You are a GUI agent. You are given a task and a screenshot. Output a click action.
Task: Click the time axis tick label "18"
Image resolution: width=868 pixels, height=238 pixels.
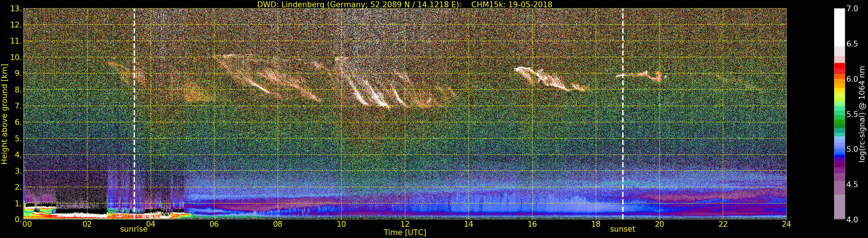pyautogui.click(x=596, y=224)
